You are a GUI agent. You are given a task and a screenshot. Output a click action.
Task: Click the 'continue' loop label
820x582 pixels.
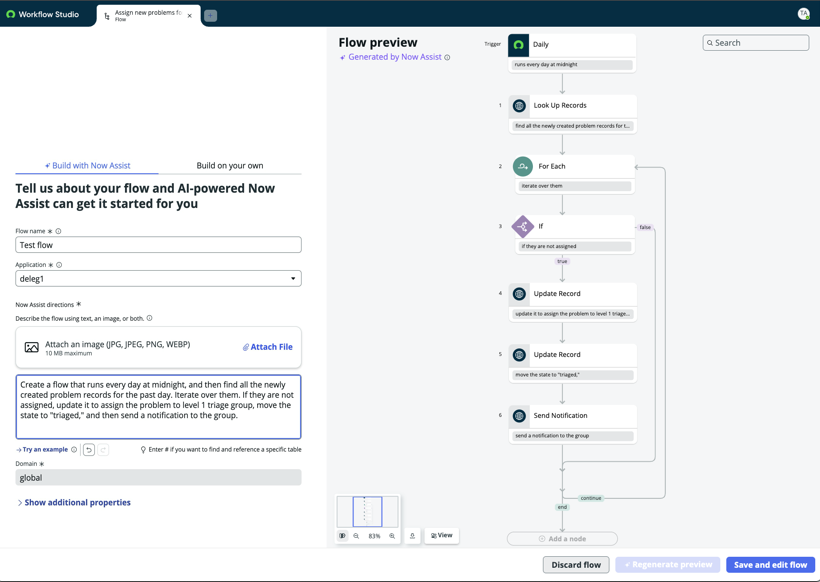591,498
